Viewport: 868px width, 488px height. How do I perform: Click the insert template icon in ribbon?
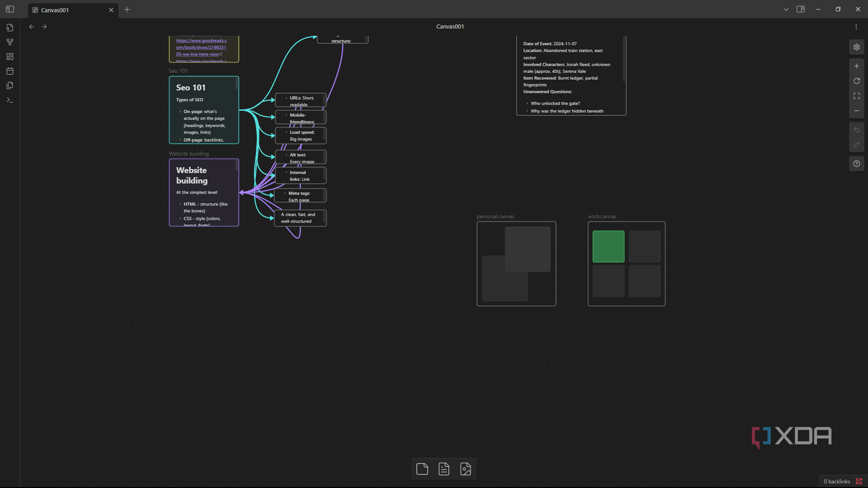coord(10,86)
